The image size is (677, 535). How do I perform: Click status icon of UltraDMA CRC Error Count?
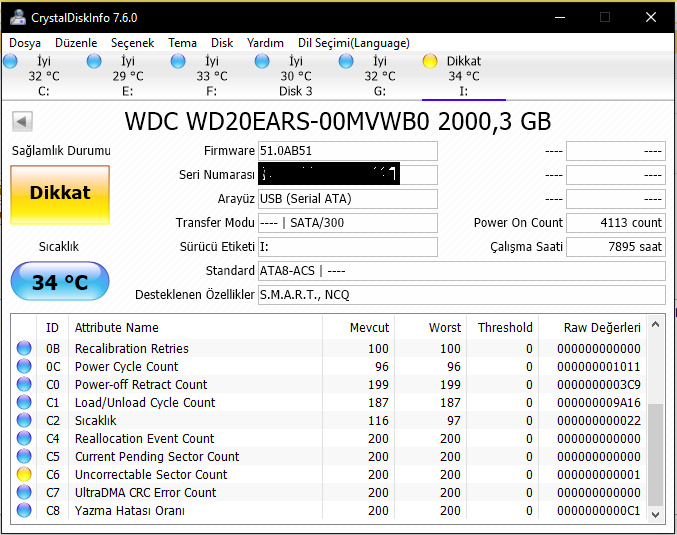pyautogui.click(x=24, y=492)
